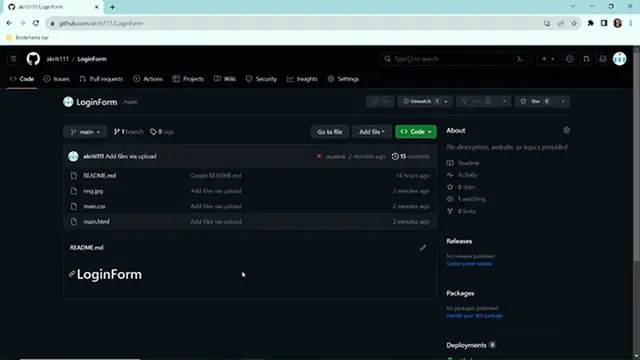Open the tab search chevron

(573, 7)
